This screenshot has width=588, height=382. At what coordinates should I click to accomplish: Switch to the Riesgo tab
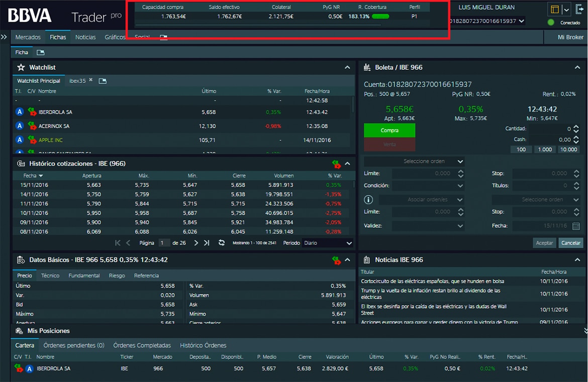click(117, 275)
